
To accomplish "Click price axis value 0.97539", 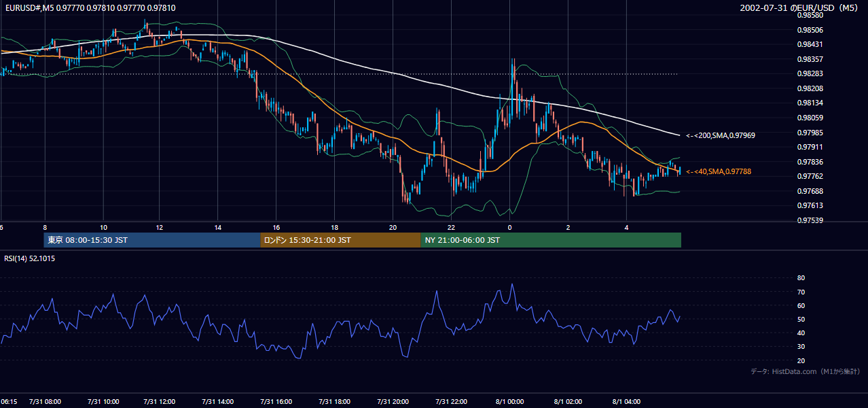I will click(810, 220).
